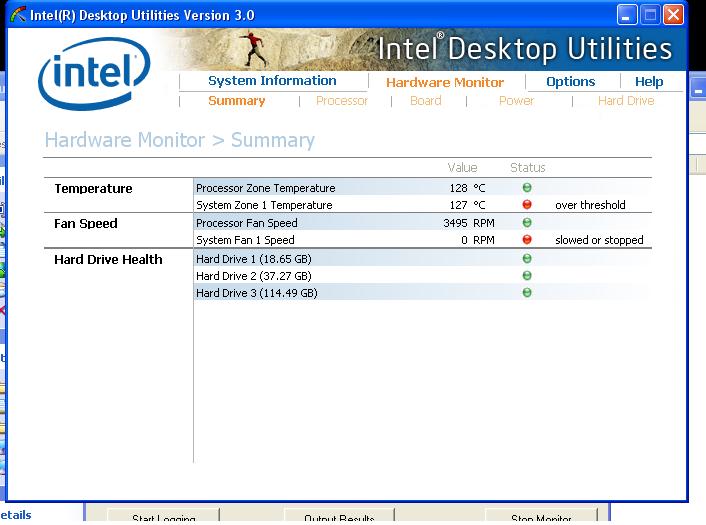Select the System Zone 1 Temperature row label
Screen dimensions: 706x525
264,205
